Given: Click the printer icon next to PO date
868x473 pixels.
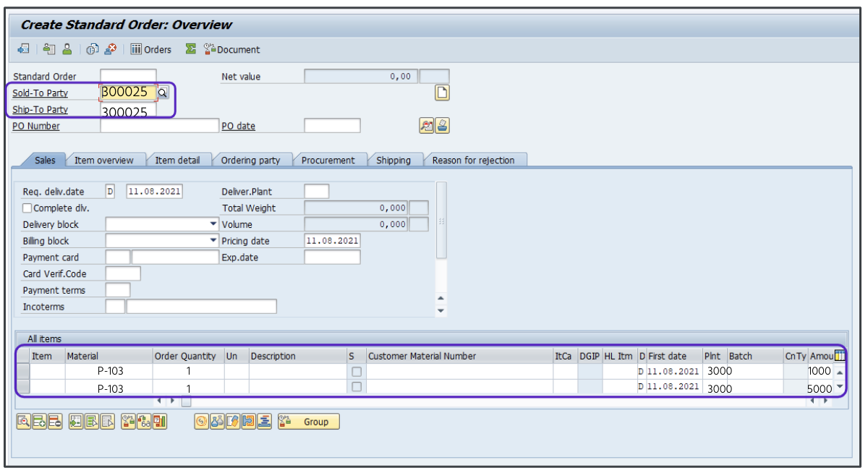Looking at the screenshot, I should [442, 125].
